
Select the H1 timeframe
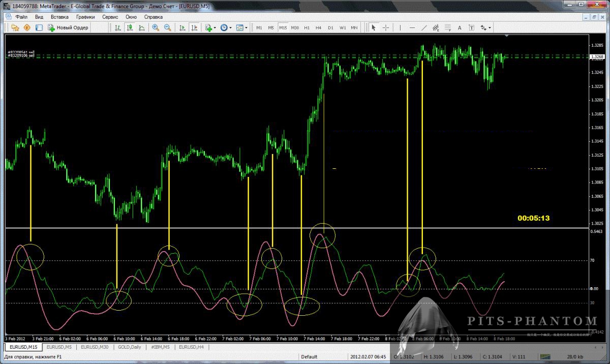(x=307, y=27)
